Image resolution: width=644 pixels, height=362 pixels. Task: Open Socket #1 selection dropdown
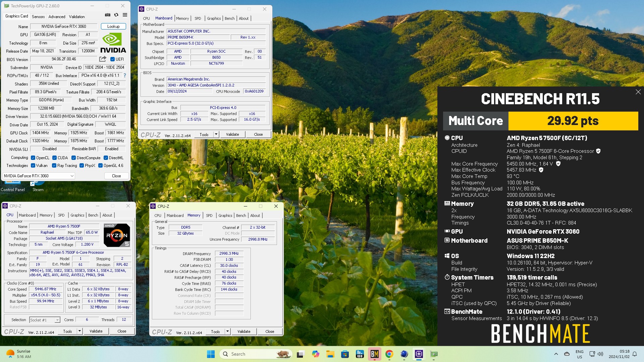tap(45, 320)
